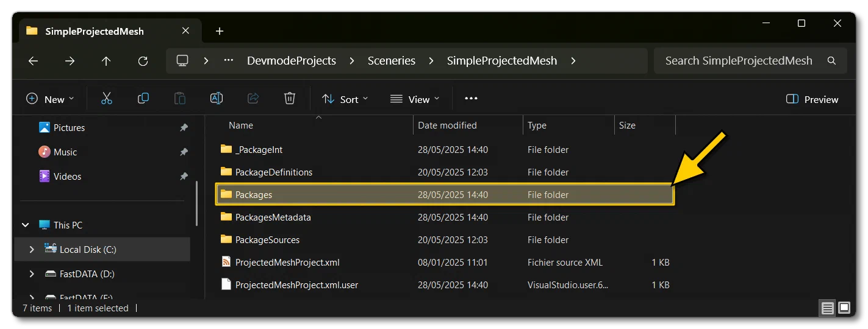Open the View dropdown menu
The width and height of the screenshot is (868, 329).
click(415, 99)
